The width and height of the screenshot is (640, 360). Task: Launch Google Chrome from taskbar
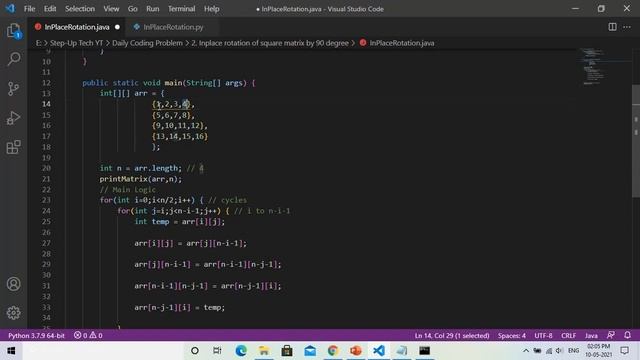tap(333, 351)
